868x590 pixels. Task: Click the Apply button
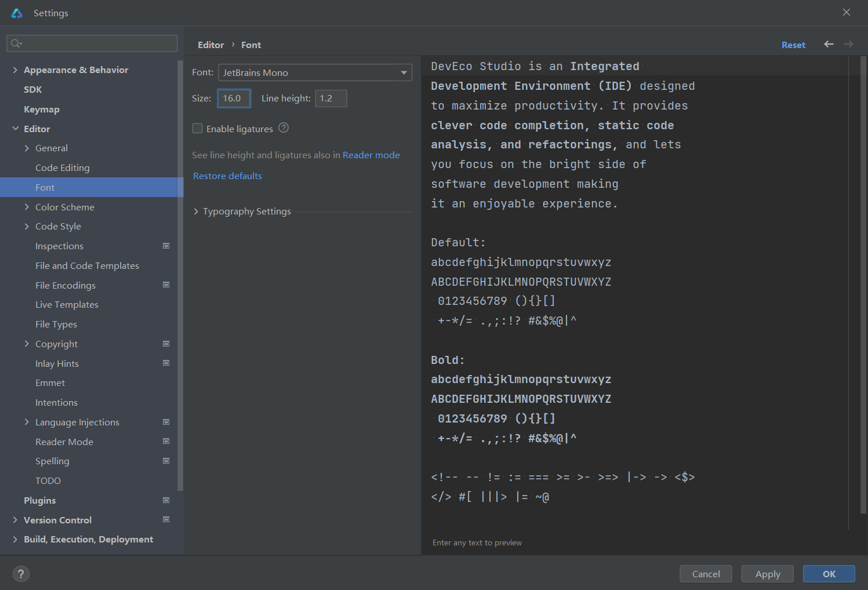point(768,574)
